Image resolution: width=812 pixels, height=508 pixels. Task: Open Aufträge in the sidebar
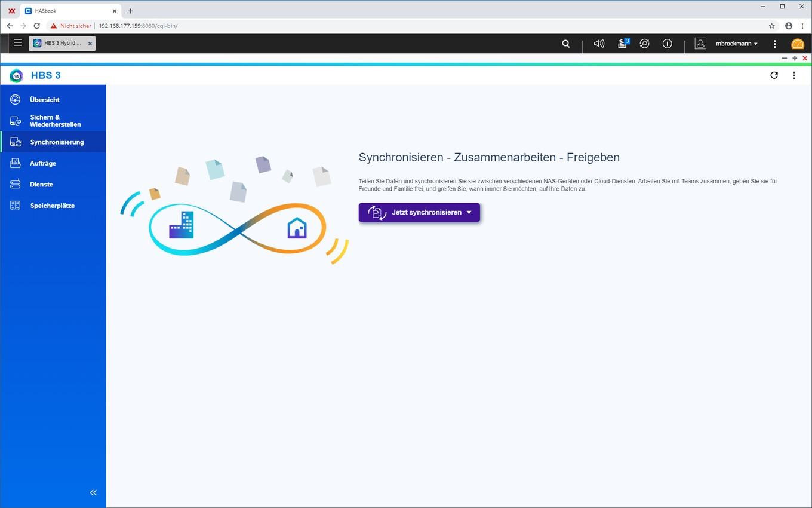pyautogui.click(x=53, y=163)
